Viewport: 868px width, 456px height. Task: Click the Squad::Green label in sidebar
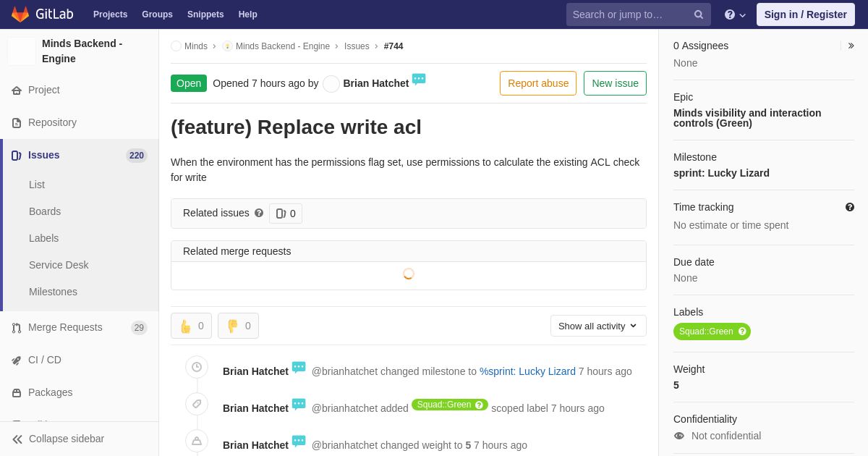click(706, 332)
